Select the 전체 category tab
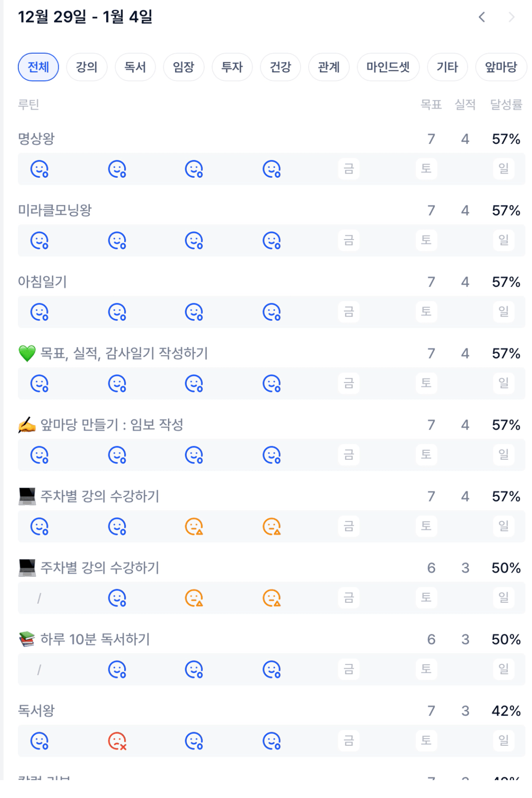 point(39,67)
